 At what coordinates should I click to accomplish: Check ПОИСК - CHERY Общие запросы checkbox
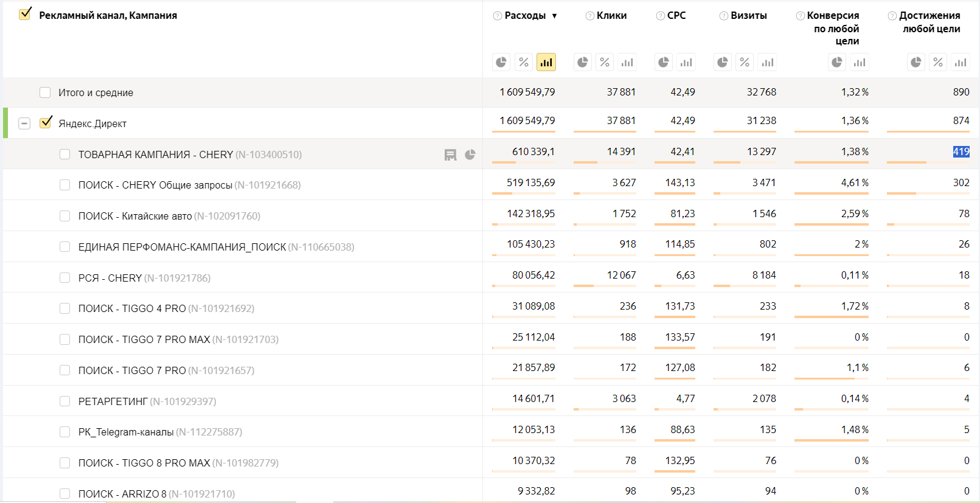tap(64, 185)
